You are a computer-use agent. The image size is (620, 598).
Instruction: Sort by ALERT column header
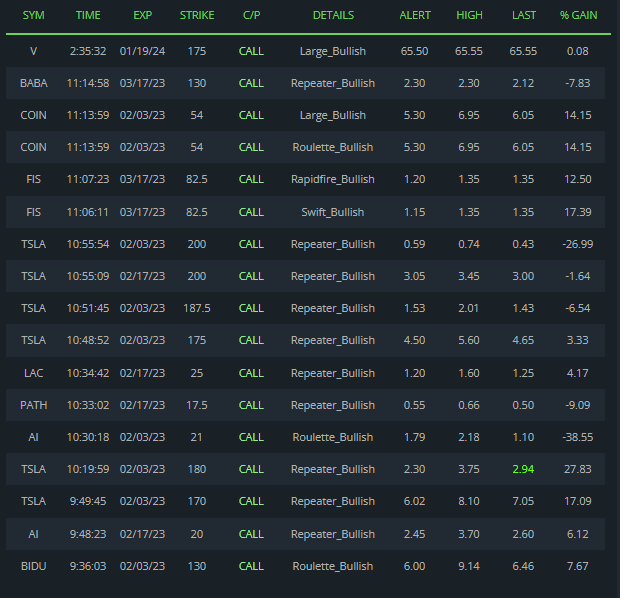click(414, 15)
